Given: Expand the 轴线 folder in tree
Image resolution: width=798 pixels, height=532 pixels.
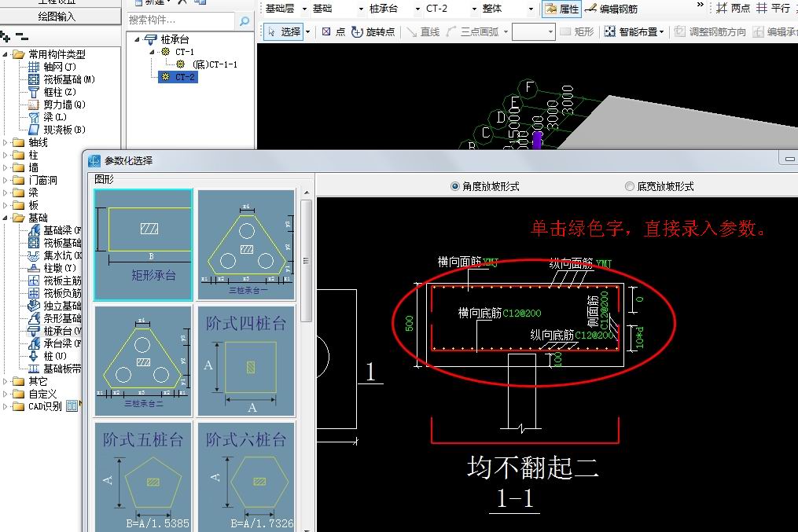Looking at the screenshot, I should click(7, 142).
